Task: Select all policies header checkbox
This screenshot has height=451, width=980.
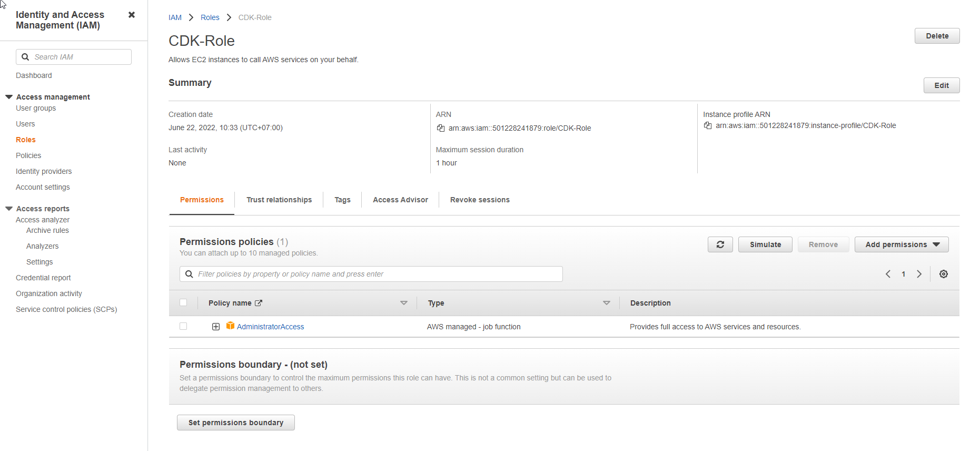Action: pos(183,302)
